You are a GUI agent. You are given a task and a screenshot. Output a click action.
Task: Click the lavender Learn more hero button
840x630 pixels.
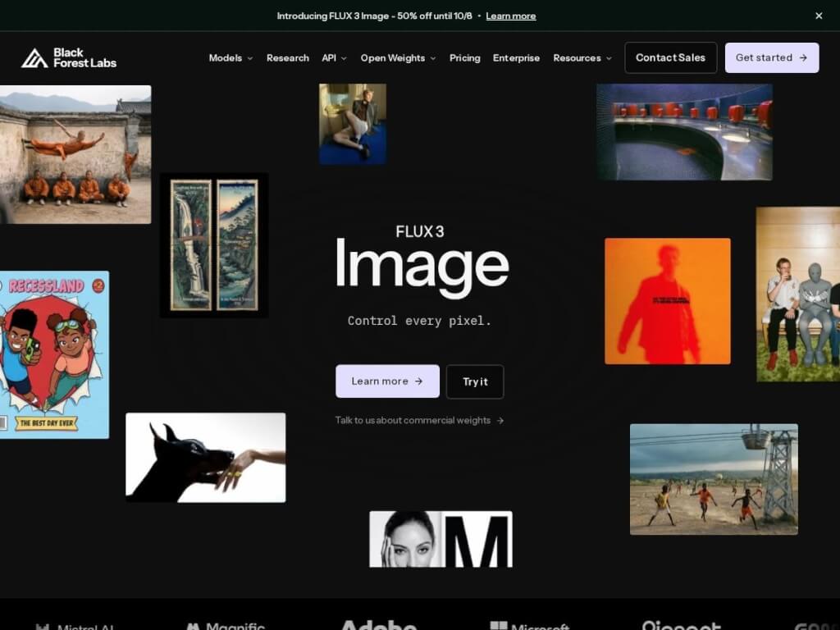(387, 381)
